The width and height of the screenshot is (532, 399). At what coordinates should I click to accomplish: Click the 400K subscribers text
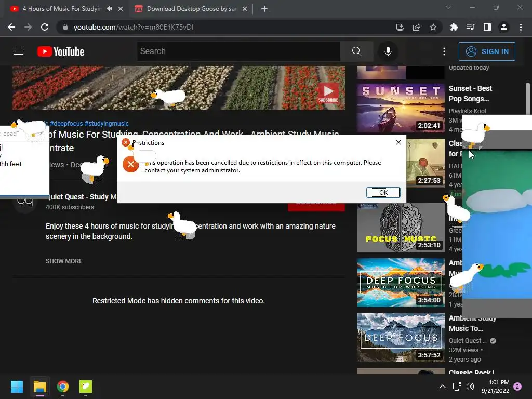pos(70,207)
